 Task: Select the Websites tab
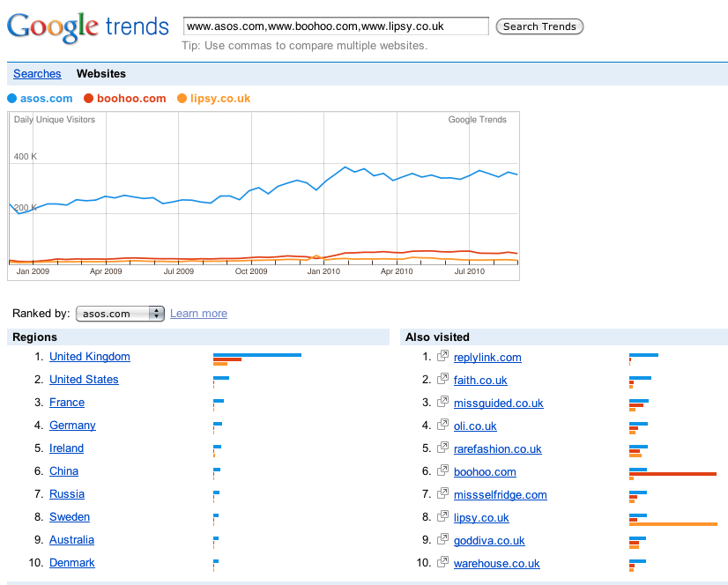point(101,74)
